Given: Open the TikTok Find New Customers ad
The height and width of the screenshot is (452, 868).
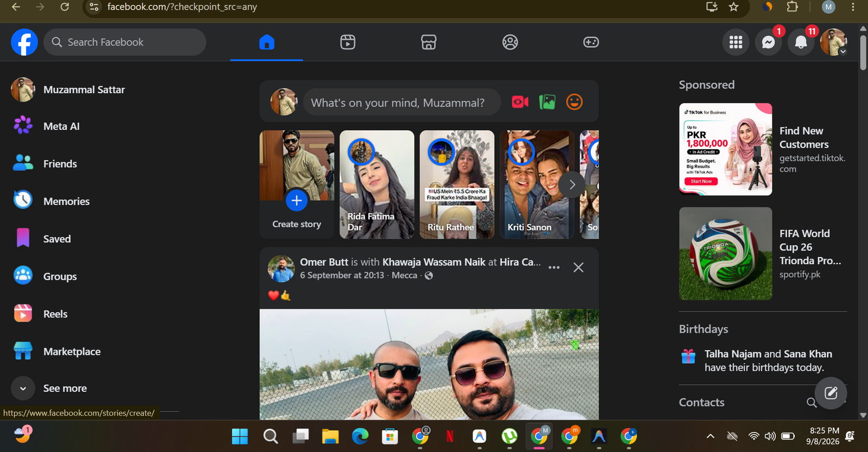Looking at the screenshot, I should coord(763,149).
